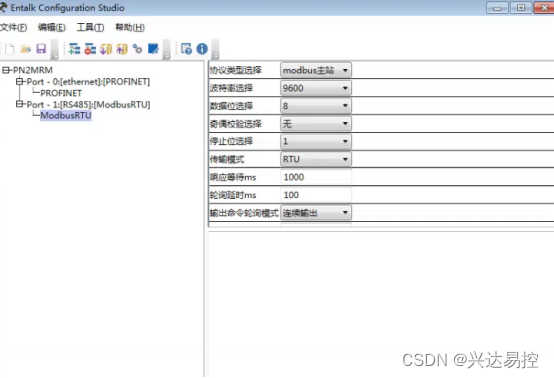This screenshot has height=378, width=554.
Task: Click the 轮询延时ms field with 100
Action: [x=316, y=195]
